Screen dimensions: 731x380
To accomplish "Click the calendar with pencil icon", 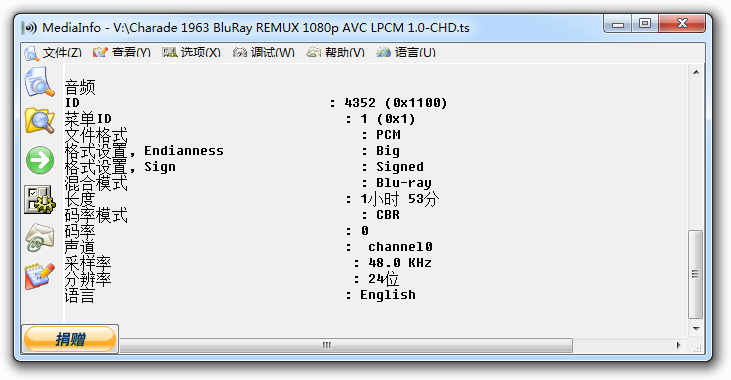I will coord(39,276).
